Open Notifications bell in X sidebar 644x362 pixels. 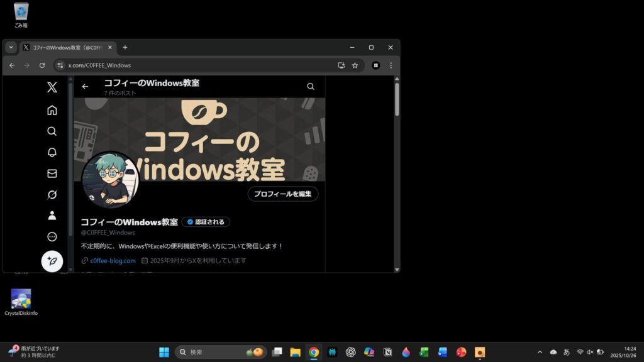click(x=52, y=152)
